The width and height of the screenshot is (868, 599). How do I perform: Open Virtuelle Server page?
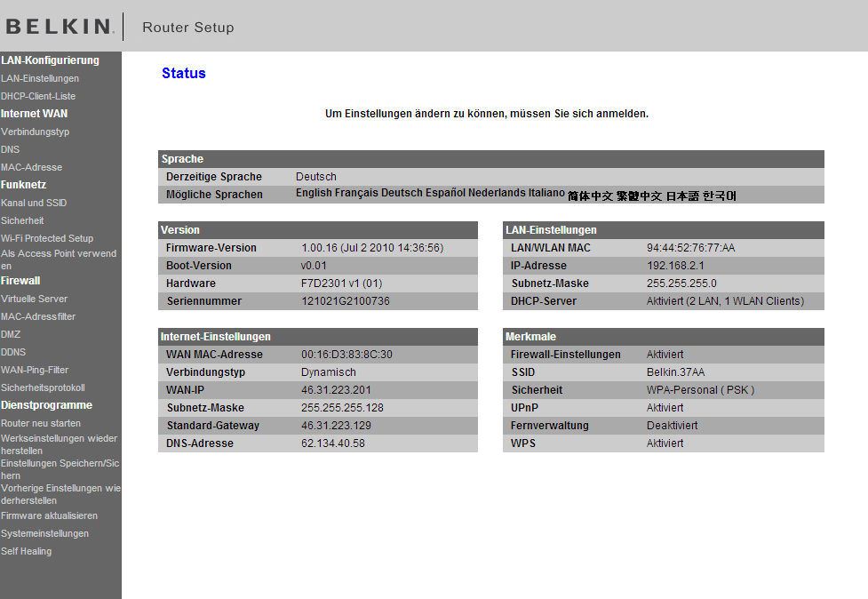point(35,299)
